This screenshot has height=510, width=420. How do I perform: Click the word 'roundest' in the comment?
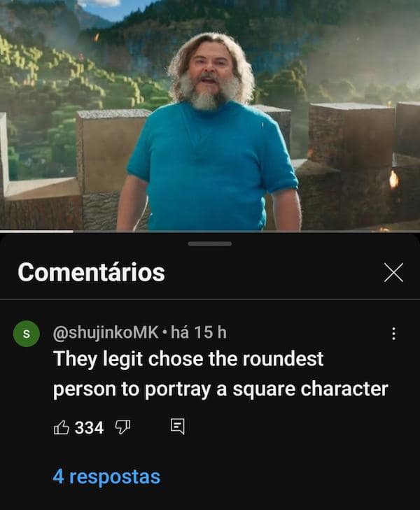coord(283,359)
